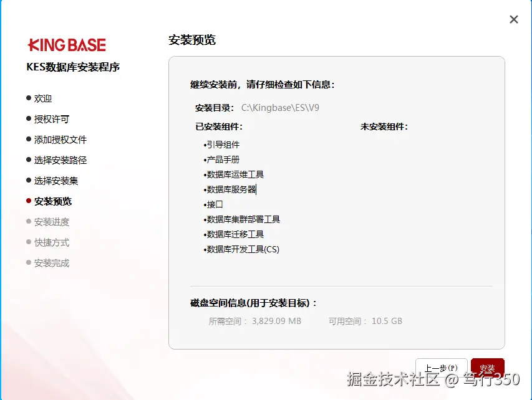This screenshot has height=400, width=532.
Task: Click the 数据库服务器 entry
Action: (230, 189)
